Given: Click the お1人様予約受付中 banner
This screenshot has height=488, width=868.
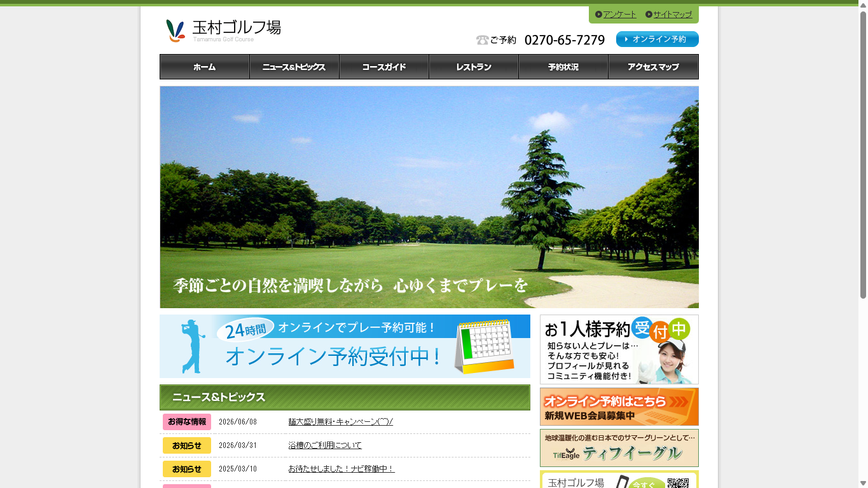Looking at the screenshot, I should [619, 349].
